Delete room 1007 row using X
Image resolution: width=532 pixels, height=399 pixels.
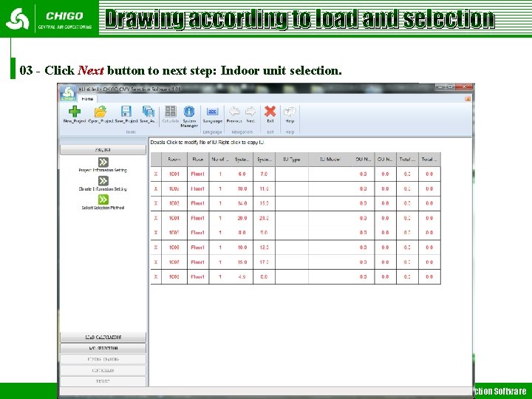[x=156, y=262]
